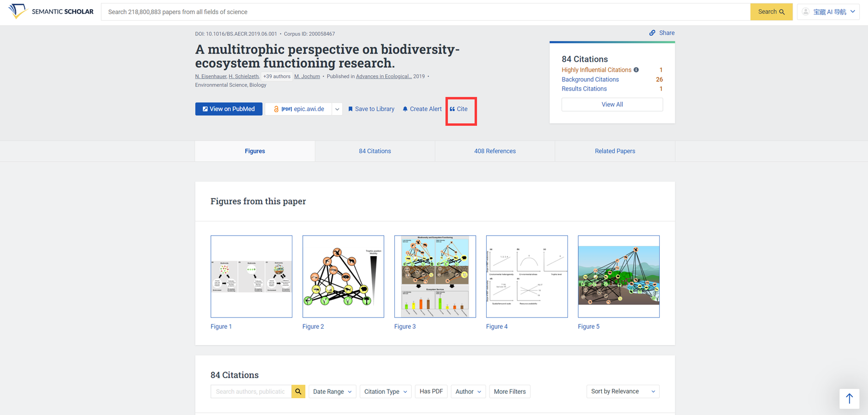Share this paper via Share link
Screen dimensions: 868x415
(662, 33)
